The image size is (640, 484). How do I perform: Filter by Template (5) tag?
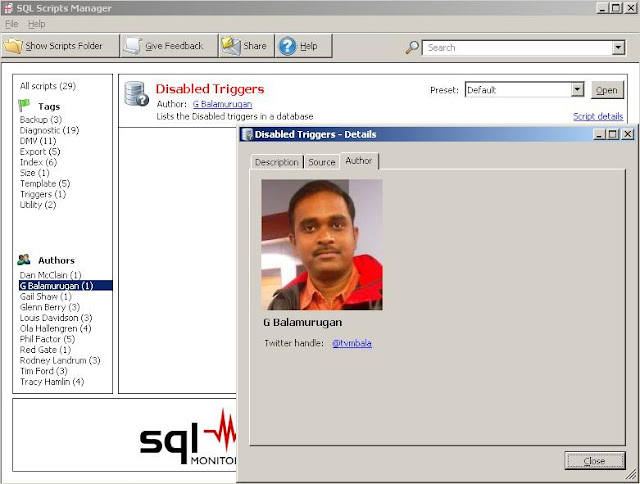[x=45, y=183]
